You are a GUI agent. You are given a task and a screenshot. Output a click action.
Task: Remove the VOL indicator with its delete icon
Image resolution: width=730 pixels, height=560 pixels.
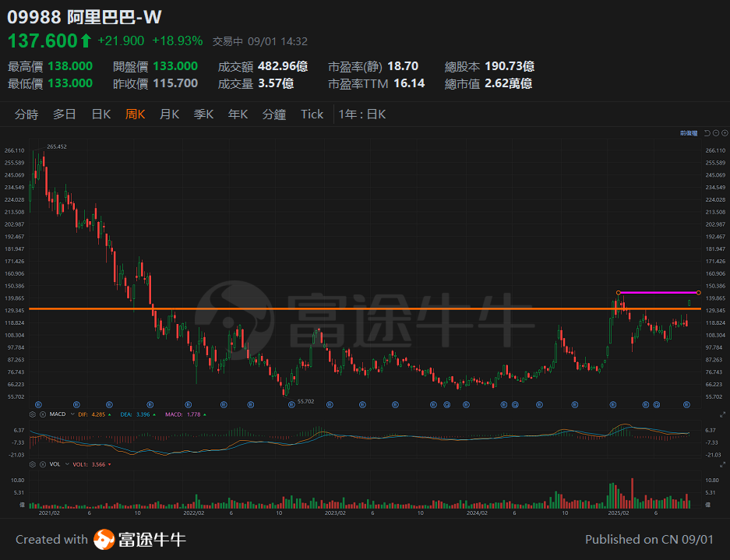coord(43,464)
